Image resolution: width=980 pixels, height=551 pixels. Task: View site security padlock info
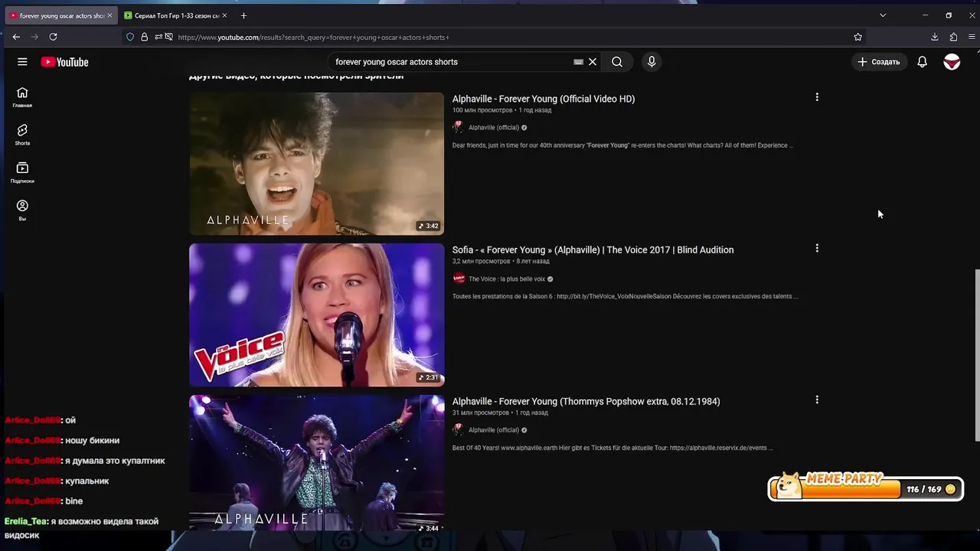(144, 37)
